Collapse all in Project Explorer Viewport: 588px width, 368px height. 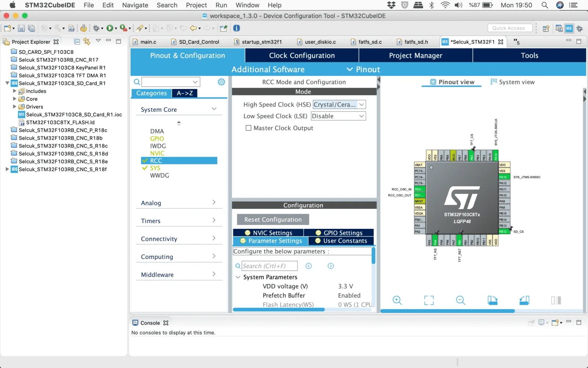(77, 42)
